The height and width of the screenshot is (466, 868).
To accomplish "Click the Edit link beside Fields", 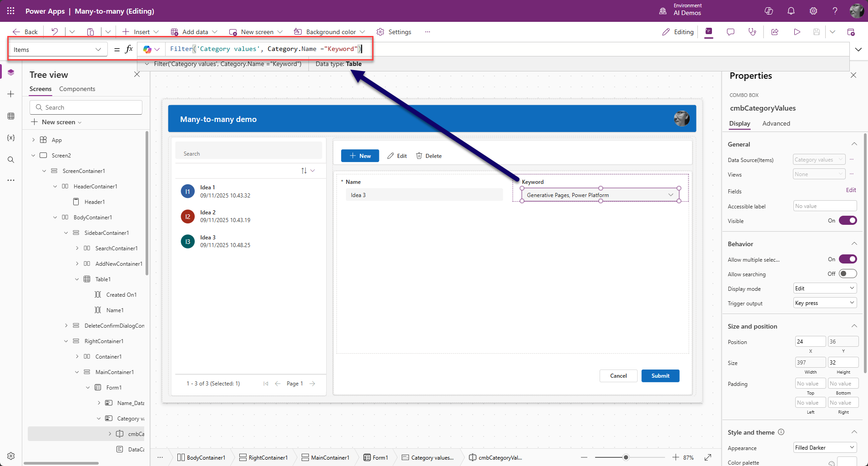I will click(851, 190).
